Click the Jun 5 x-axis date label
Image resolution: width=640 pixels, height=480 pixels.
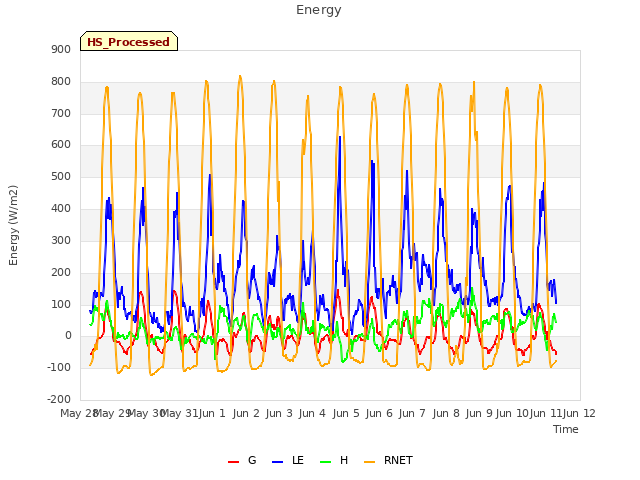pos(346,413)
